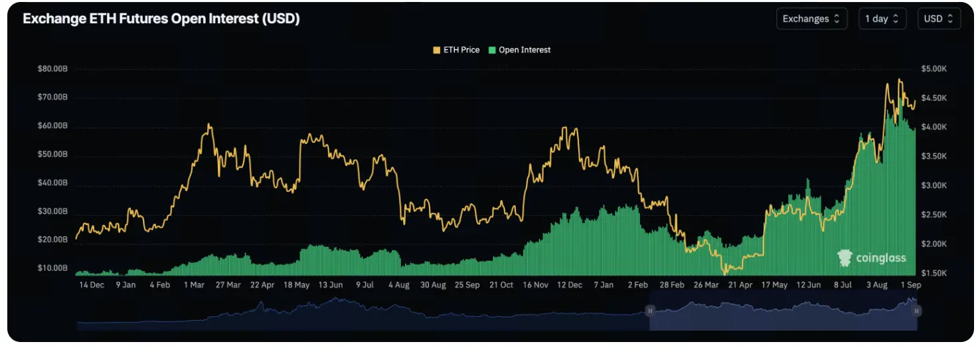980x348 pixels.
Task: Click the $4.50K right axis label
Action: (934, 98)
